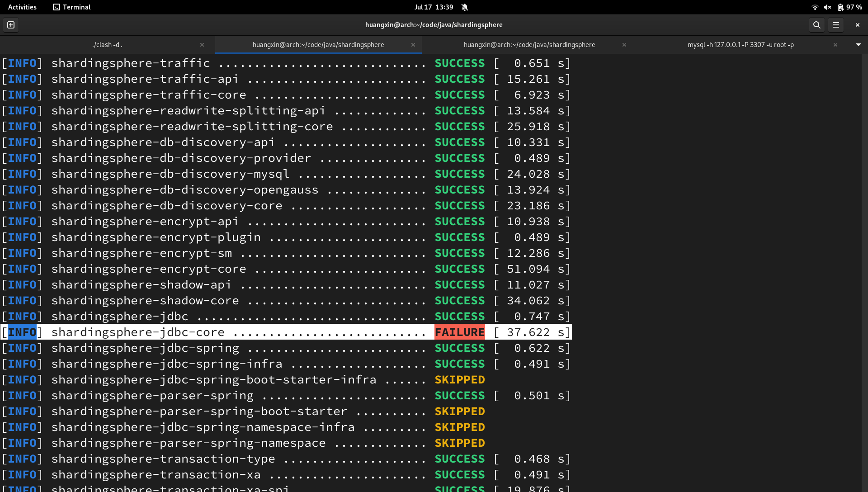
Task: Open the Activities overview
Action: click(x=22, y=7)
